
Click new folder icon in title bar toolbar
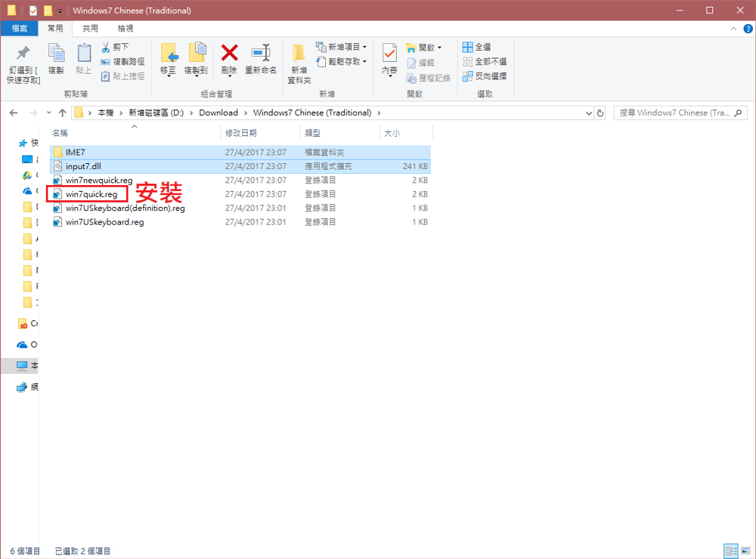48,11
